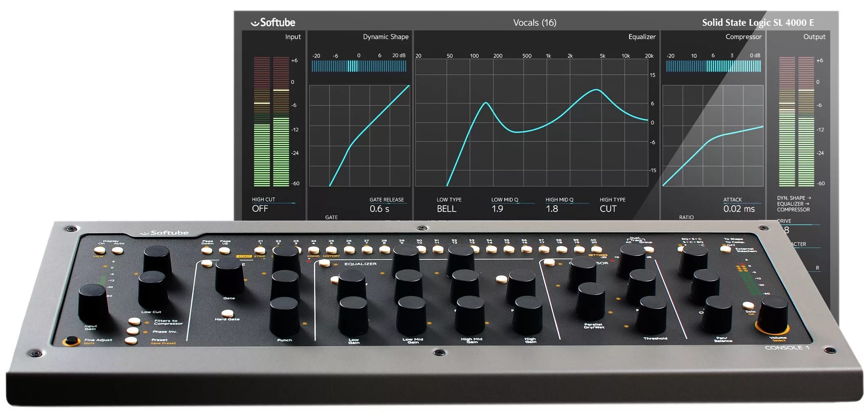Select track button 5/25 (History)
Viewport: 868px width, 413px height.
click(331, 250)
